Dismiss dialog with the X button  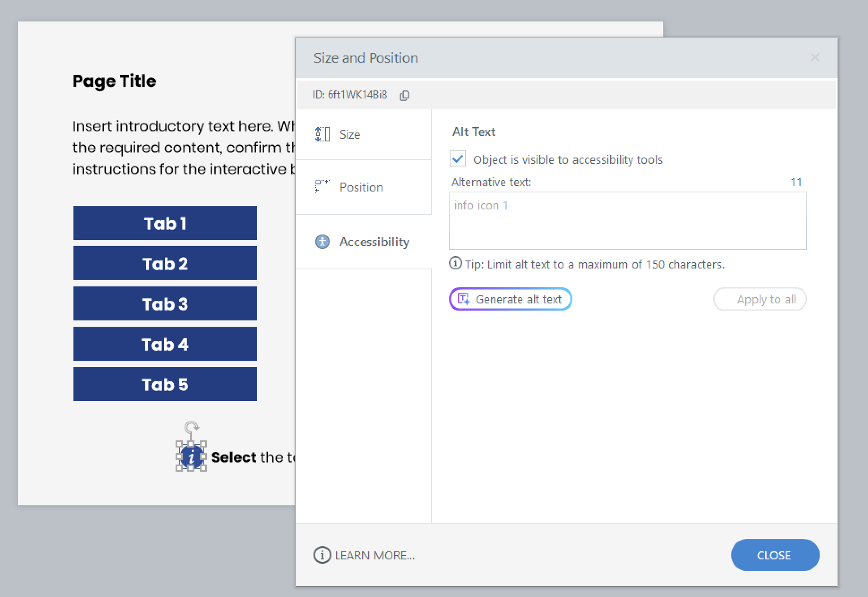click(815, 58)
